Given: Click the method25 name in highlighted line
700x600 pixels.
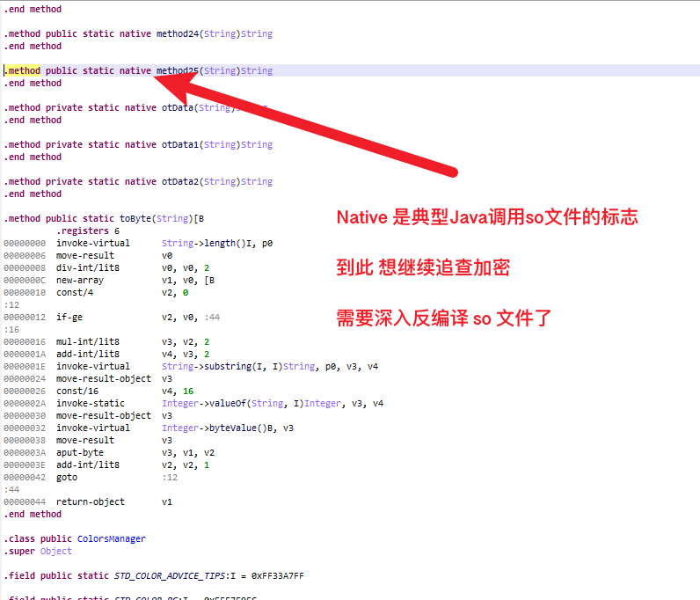Looking at the screenshot, I should pos(178,70).
